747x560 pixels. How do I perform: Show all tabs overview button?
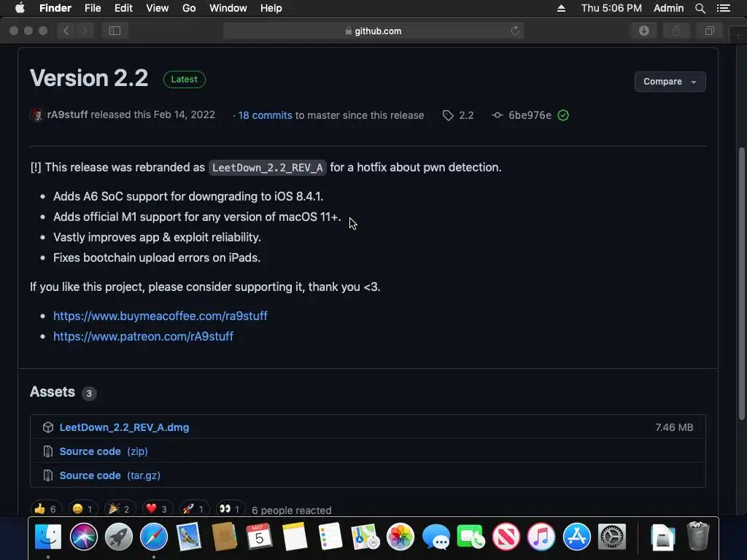[709, 31]
